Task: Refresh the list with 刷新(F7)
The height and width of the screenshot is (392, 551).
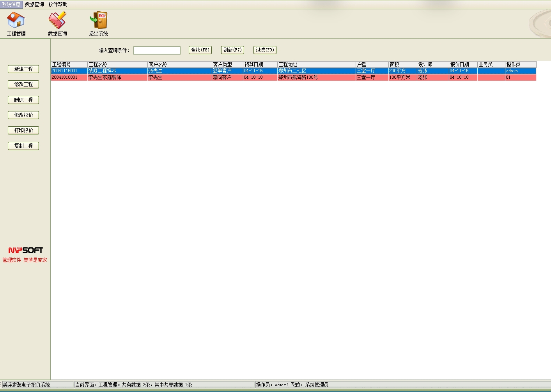Action: coord(232,50)
